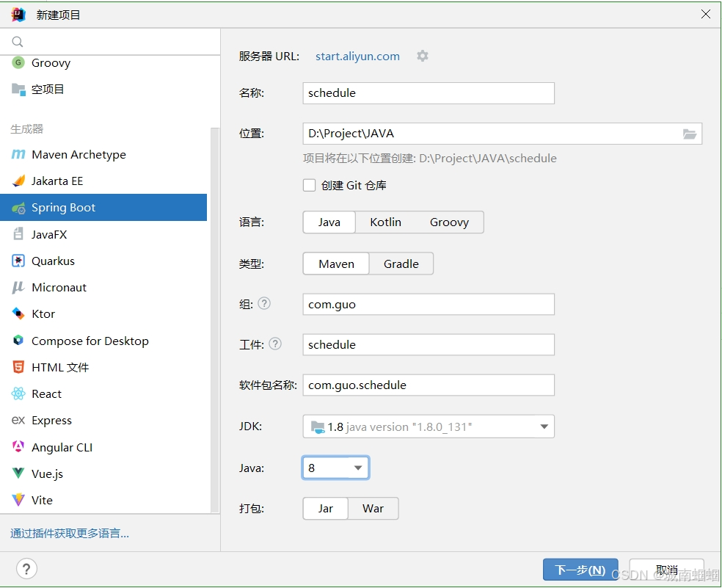
Task: Click the Groovy generator icon
Action: (x=18, y=62)
